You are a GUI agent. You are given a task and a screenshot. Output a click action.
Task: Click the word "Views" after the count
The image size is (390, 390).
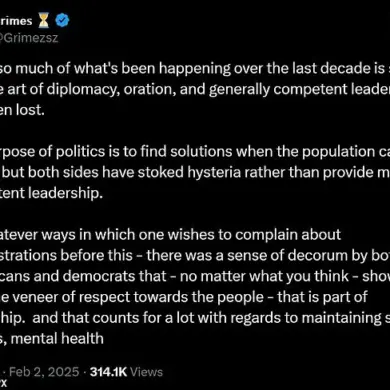(146, 372)
